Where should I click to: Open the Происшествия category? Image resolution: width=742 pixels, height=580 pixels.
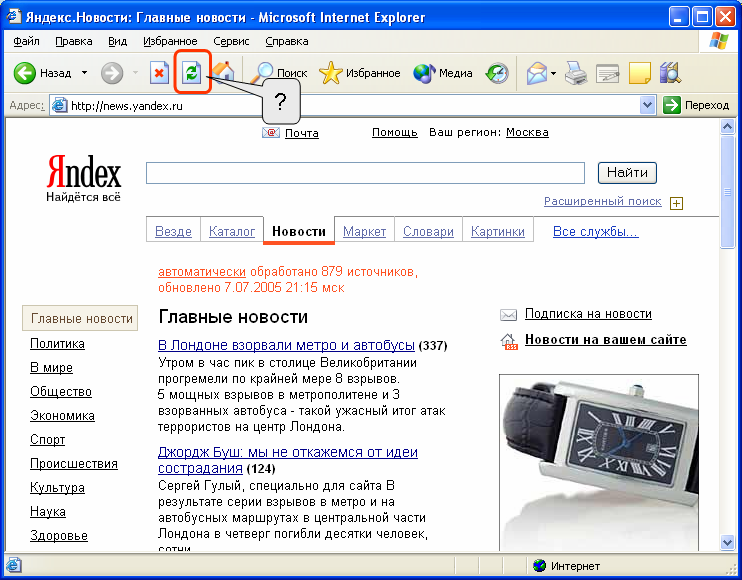coord(74,464)
